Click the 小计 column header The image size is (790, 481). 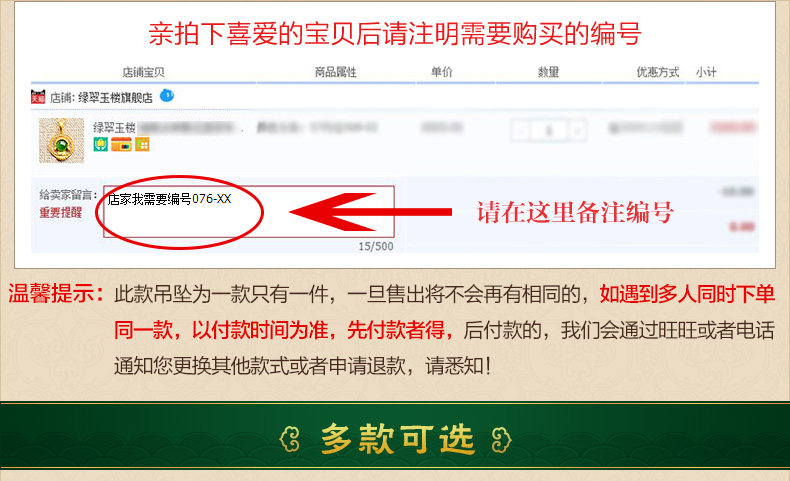[x=706, y=73]
